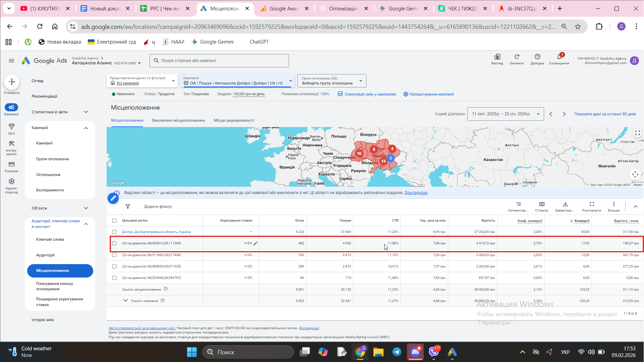Click the Segment icon in table toolbar
Viewport: 644px width, 362px height.
click(x=518, y=204)
